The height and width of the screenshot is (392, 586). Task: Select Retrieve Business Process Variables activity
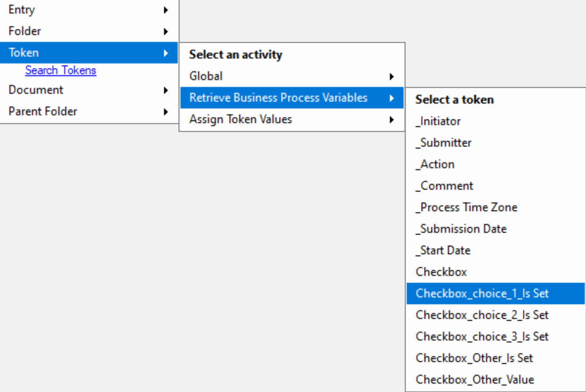(292, 98)
